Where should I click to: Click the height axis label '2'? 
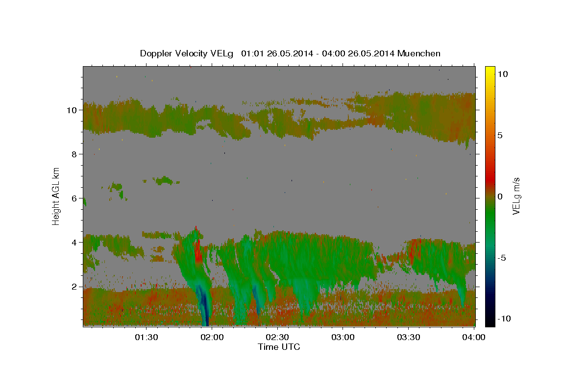[75, 287]
